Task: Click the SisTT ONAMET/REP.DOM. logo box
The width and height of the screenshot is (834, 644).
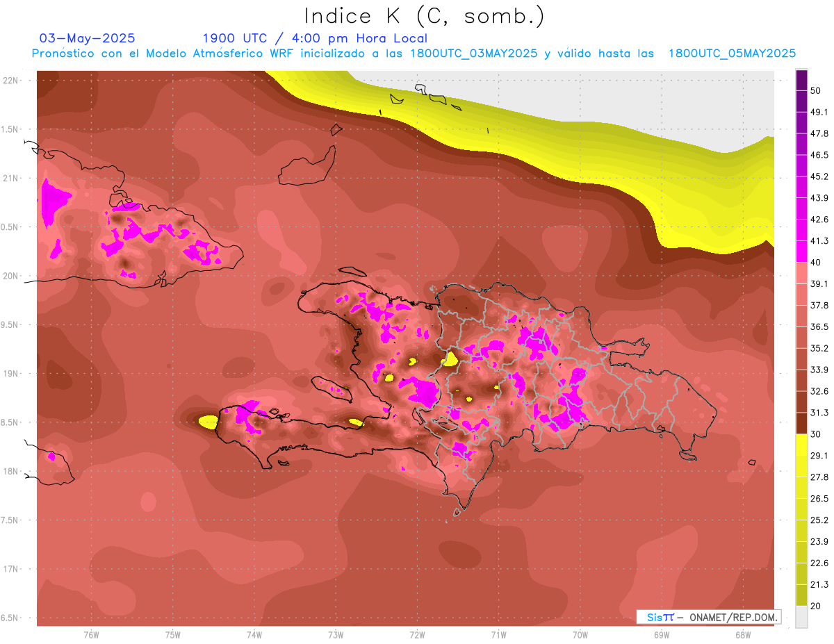Action: pyautogui.click(x=708, y=617)
